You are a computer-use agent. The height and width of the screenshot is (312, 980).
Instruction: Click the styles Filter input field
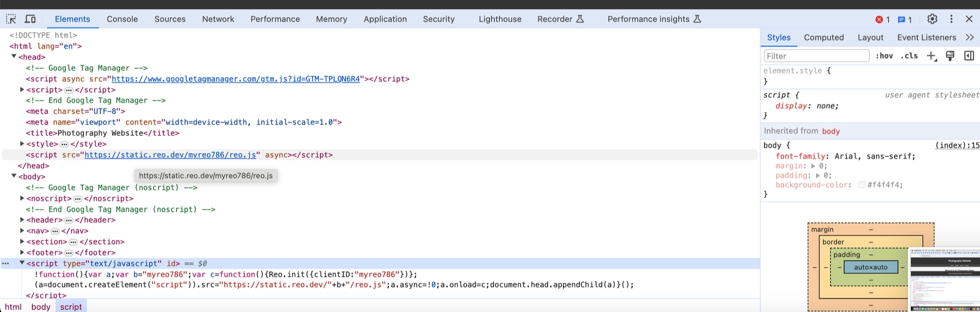coord(816,56)
